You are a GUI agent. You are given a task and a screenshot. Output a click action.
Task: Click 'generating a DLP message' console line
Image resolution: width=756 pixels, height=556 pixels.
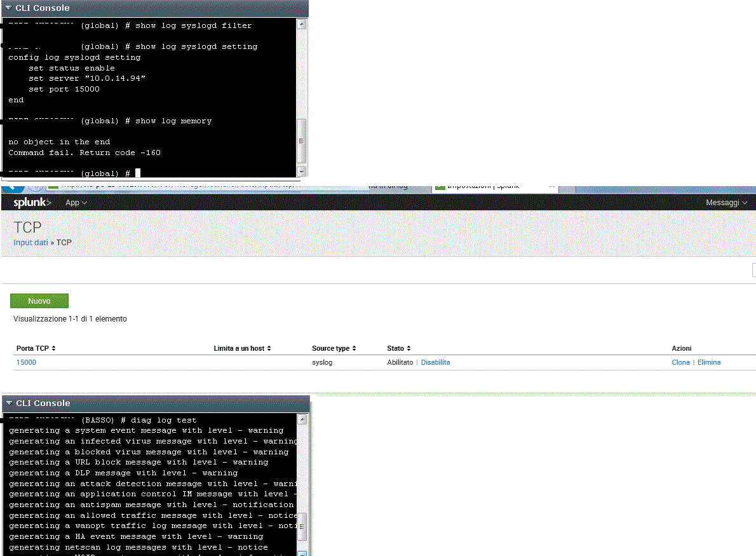click(x=123, y=473)
